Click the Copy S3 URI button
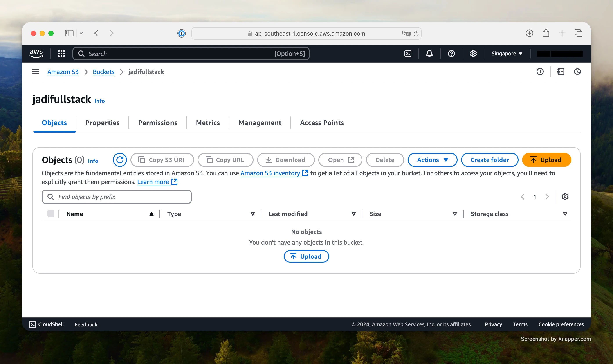The height and width of the screenshot is (364, 613). coord(162,160)
